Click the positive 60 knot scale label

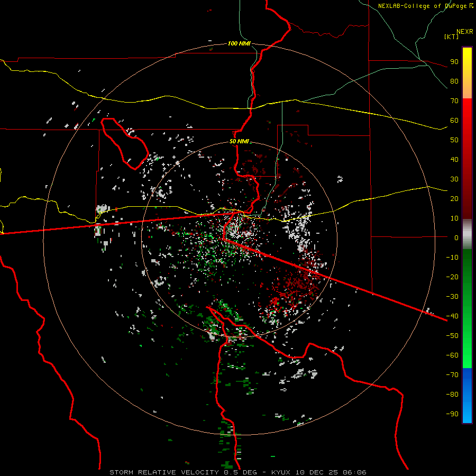click(454, 120)
